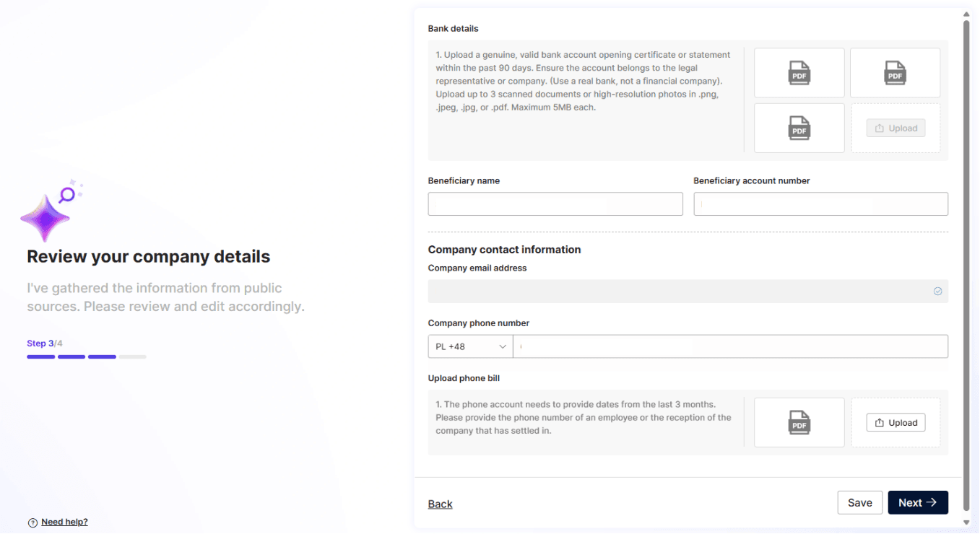
Task: Click the disabled Upload button in Bank details
Action: click(896, 128)
